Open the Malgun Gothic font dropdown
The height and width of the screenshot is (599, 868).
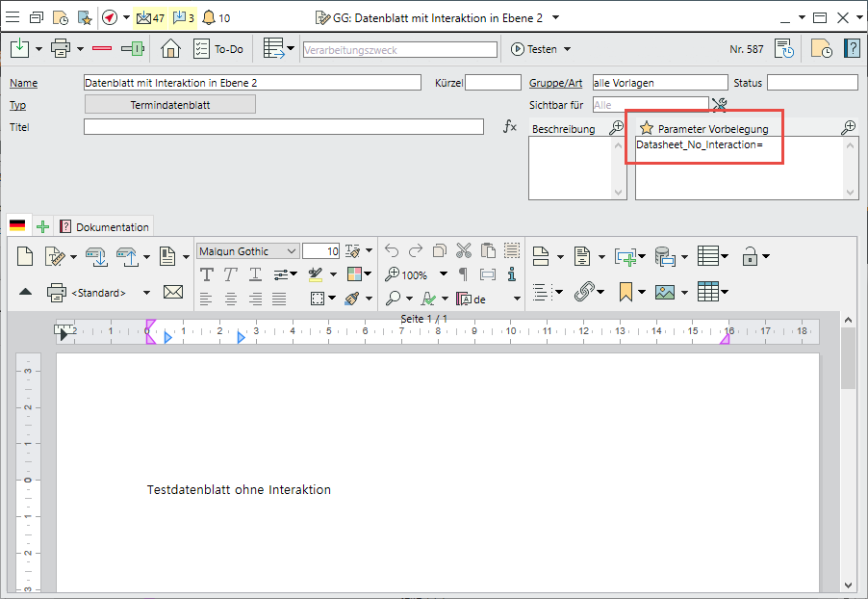pyautogui.click(x=291, y=251)
